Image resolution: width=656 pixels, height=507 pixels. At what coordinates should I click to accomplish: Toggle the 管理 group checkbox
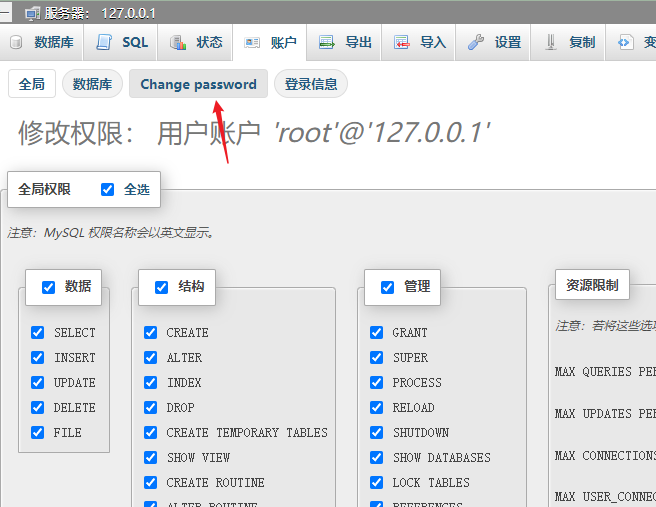[387, 287]
